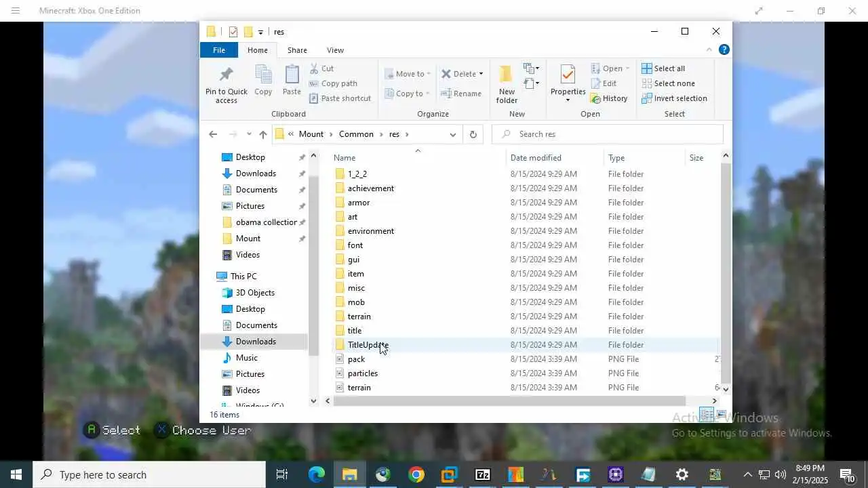Open the File menu tab
The image size is (868, 488).
(x=219, y=50)
